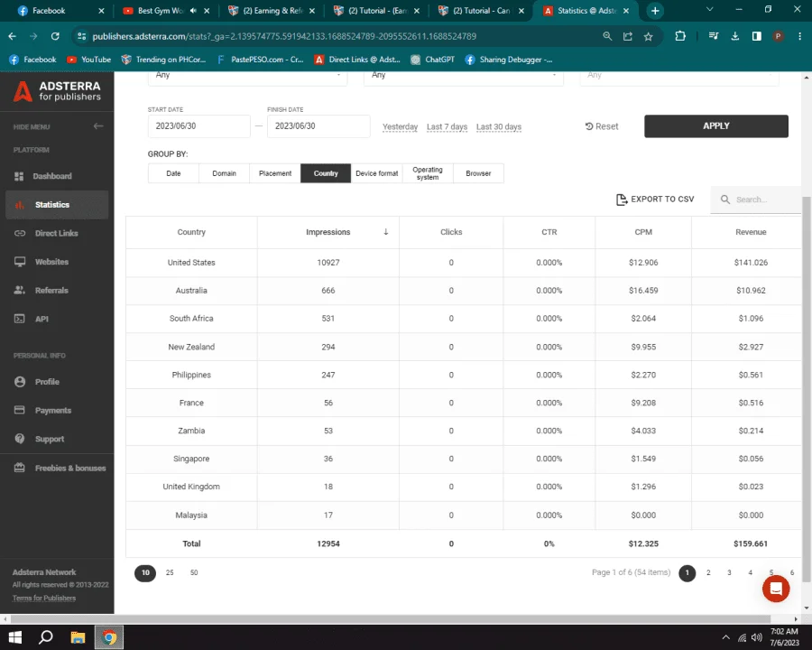Click the volume icon in system tray
This screenshot has height=650, width=812.
[x=757, y=637]
